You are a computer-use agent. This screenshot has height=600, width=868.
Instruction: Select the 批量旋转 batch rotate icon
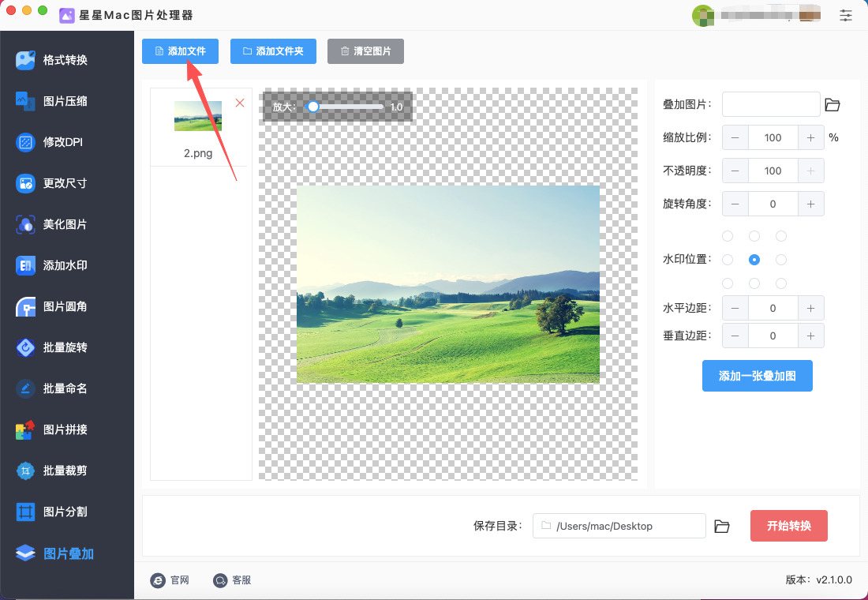pos(25,347)
